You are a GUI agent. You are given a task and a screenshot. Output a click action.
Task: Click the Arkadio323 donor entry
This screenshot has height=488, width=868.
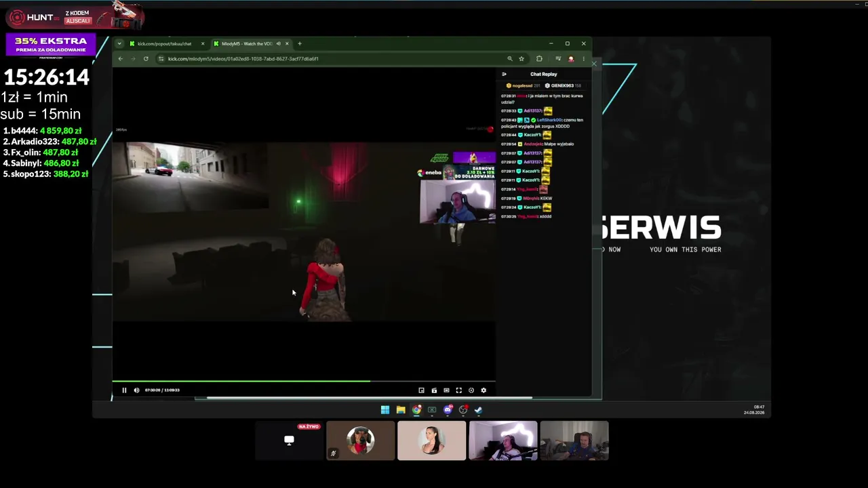(49, 142)
